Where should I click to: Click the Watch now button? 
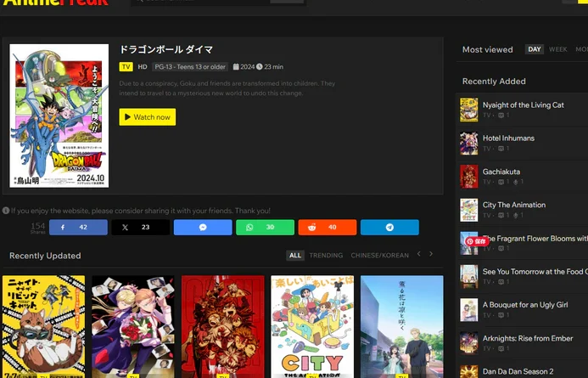click(148, 117)
